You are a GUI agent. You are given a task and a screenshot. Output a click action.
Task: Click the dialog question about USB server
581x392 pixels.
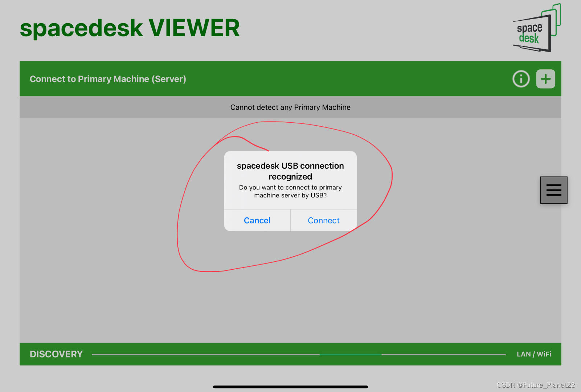[290, 191]
